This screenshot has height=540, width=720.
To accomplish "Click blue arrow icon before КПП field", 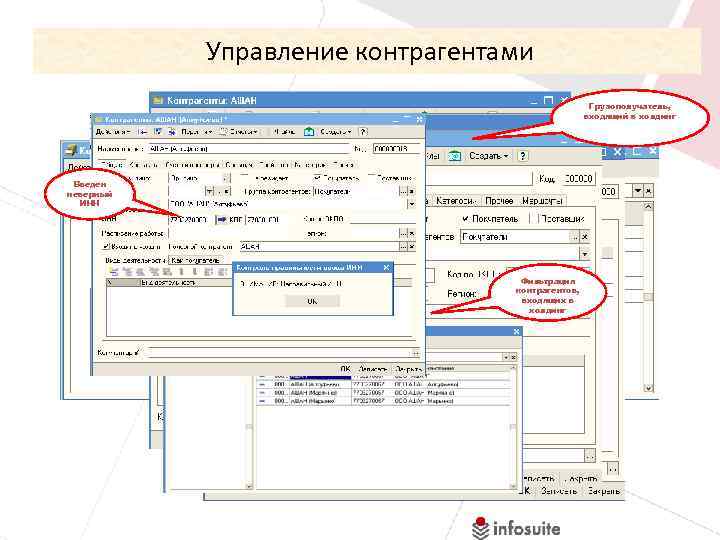I will (x=221, y=219).
